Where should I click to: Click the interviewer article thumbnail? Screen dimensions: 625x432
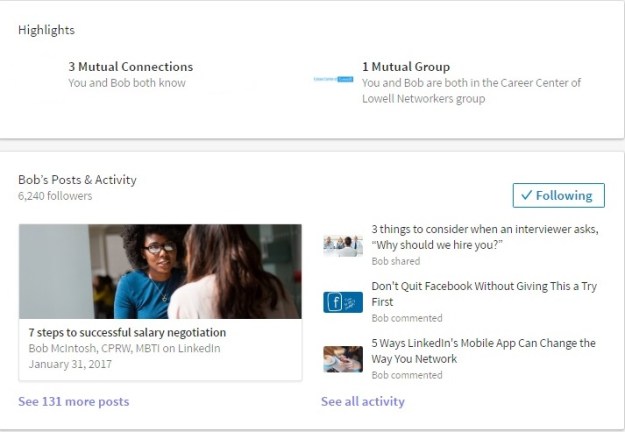[x=343, y=245]
